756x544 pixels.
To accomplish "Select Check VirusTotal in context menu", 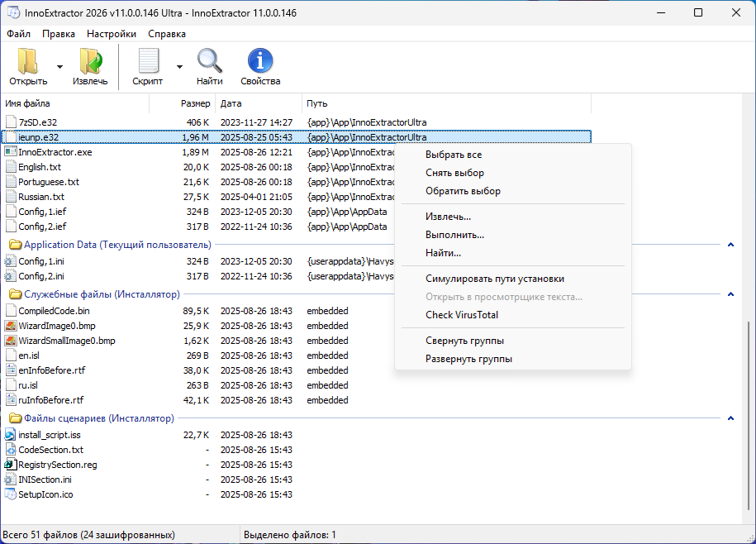I will point(513,315).
